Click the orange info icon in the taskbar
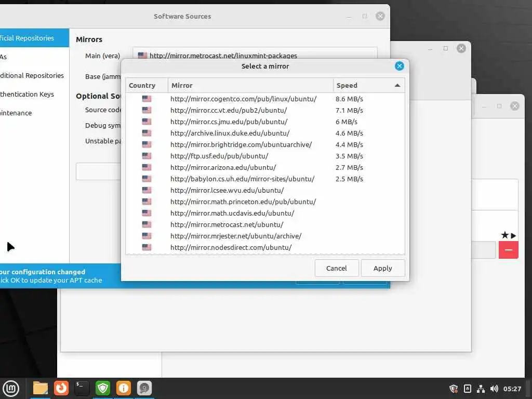The image size is (532, 399). coord(124,388)
